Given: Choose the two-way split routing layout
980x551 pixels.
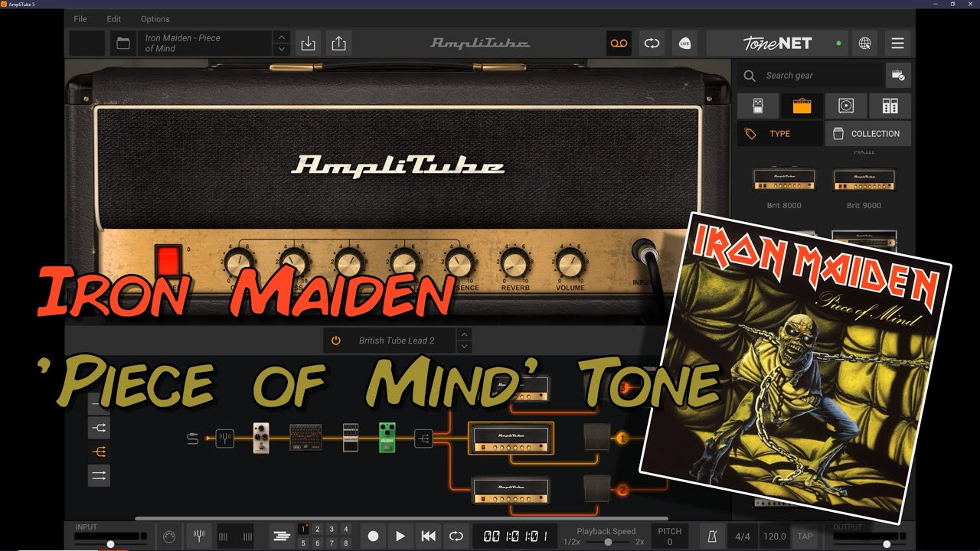Looking at the screenshot, I should point(99,428).
